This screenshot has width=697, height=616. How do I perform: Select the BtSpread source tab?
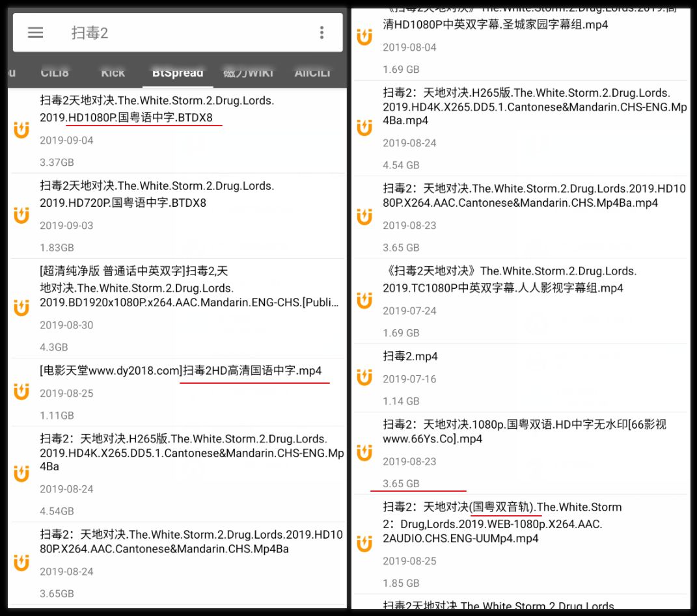(x=178, y=73)
